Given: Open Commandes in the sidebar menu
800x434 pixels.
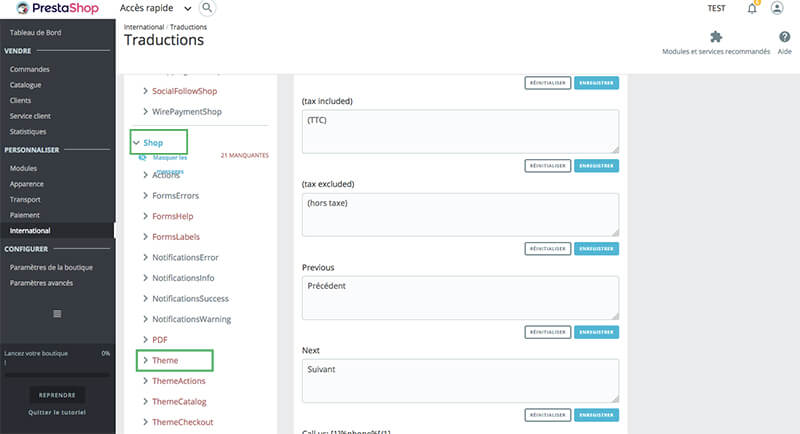Looking at the screenshot, I should pyautogui.click(x=30, y=69).
